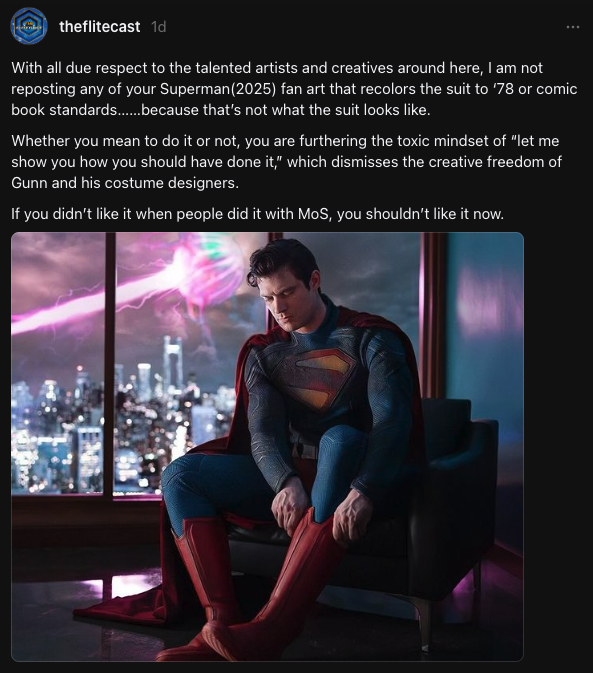Click the dark armchair in the photo
Viewport: 593px width, 673px height.
click(x=451, y=494)
